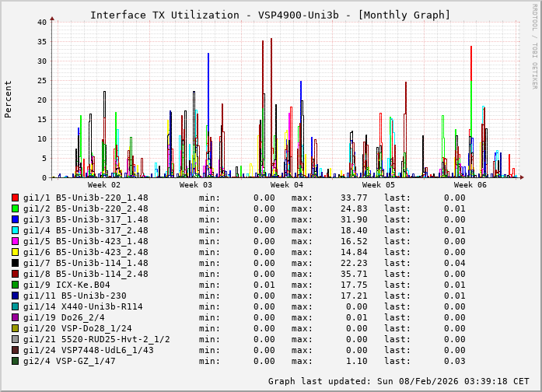
Task: Click the red swatch for gi1/1
Action: [15, 198]
